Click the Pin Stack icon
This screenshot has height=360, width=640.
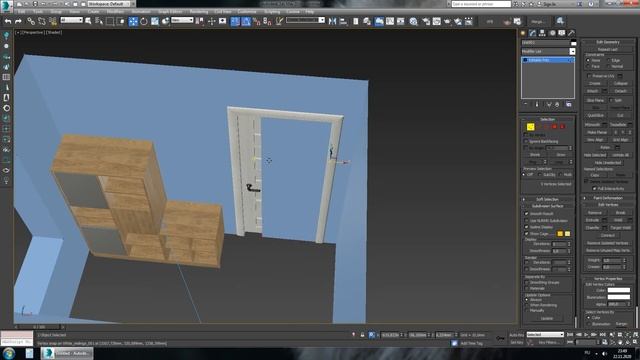pyautogui.click(x=526, y=105)
